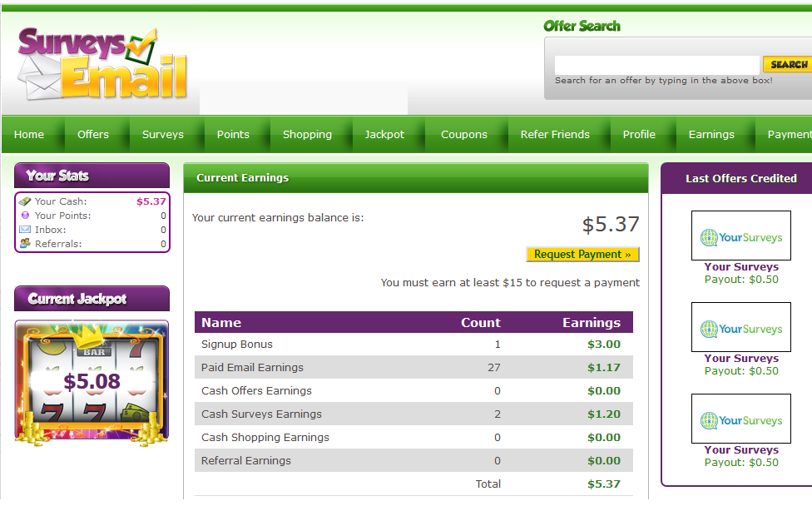Viewport: 812px width, 506px height.
Task: Click the Surveys Email logo
Action: click(102, 65)
